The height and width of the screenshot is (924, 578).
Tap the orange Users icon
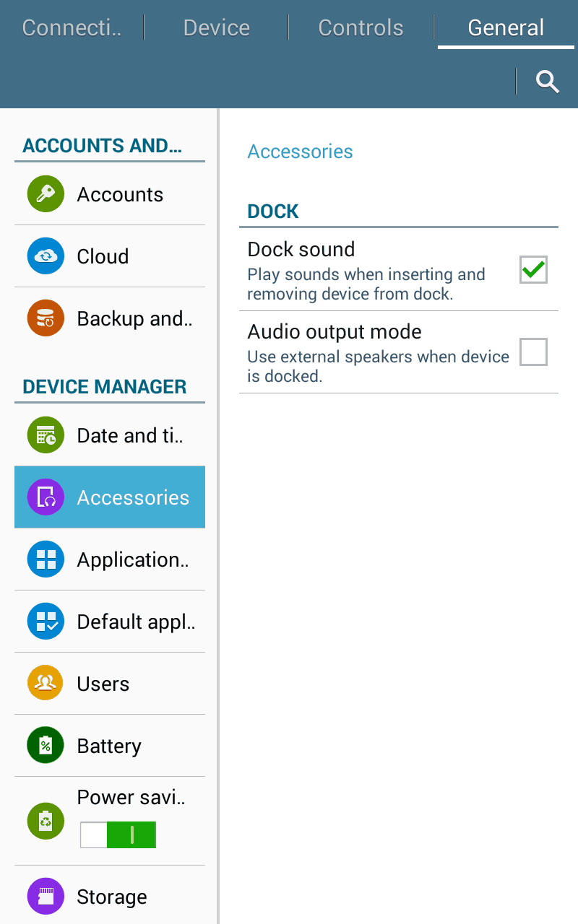coord(46,684)
